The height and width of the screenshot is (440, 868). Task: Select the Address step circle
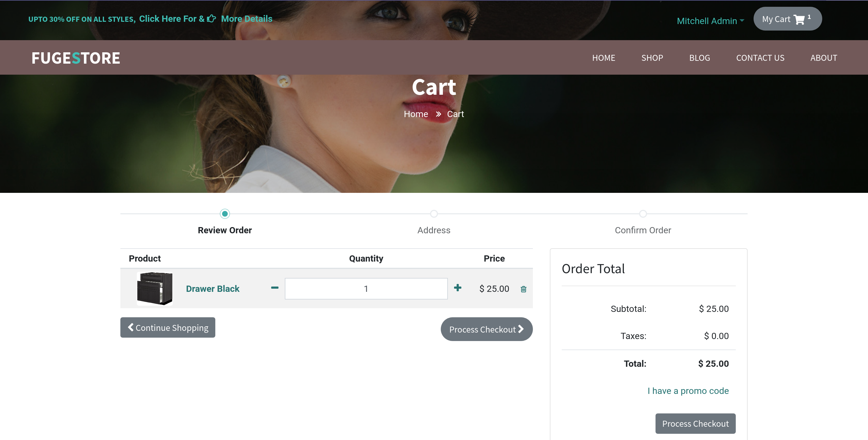[x=434, y=214]
